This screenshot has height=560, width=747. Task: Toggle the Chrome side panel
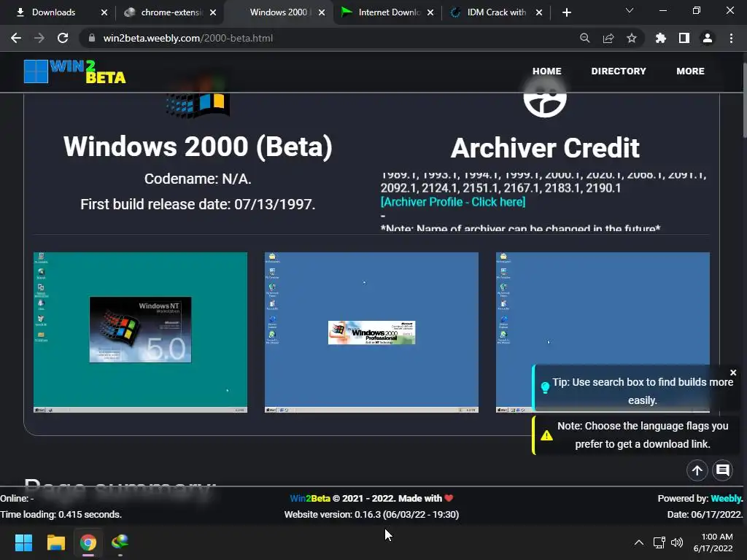(684, 38)
